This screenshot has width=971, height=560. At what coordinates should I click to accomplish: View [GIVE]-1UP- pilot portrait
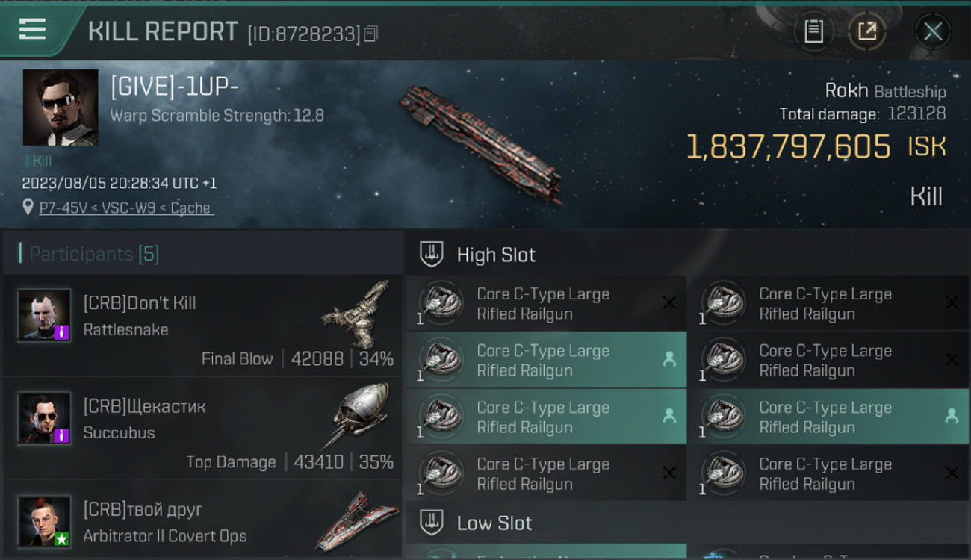[61, 108]
